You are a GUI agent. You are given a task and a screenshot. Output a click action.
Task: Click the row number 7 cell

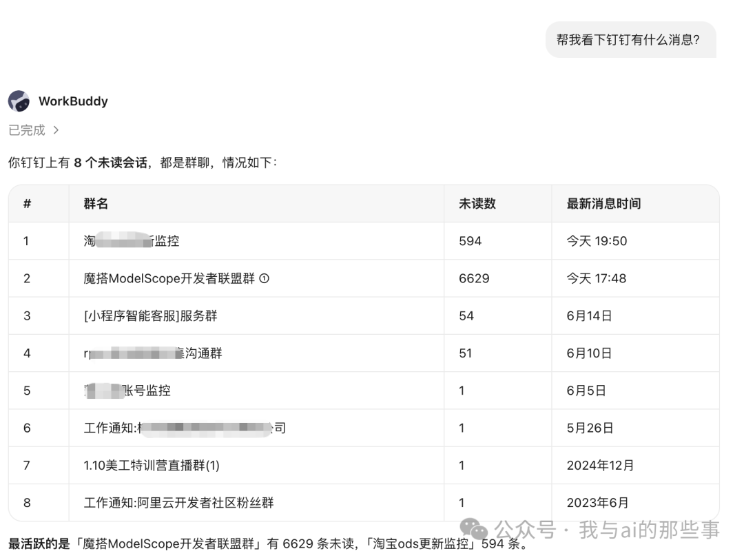(x=27, y=466)
